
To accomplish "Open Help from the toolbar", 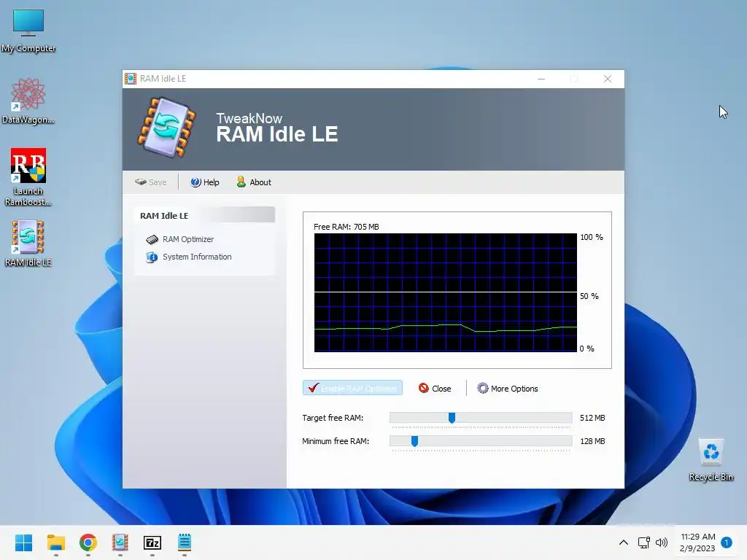I will pos(205,182).
